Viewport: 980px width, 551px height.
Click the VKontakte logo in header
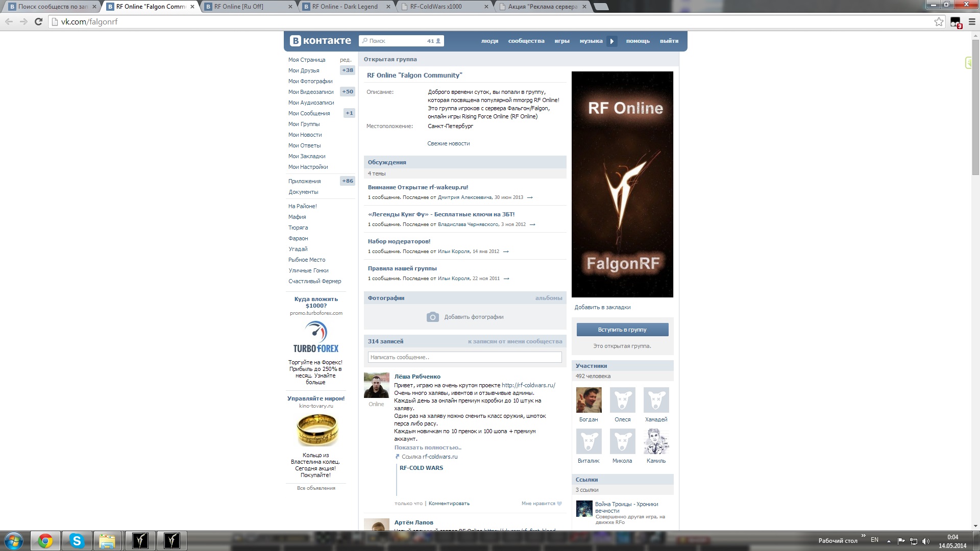pos(321,41)
